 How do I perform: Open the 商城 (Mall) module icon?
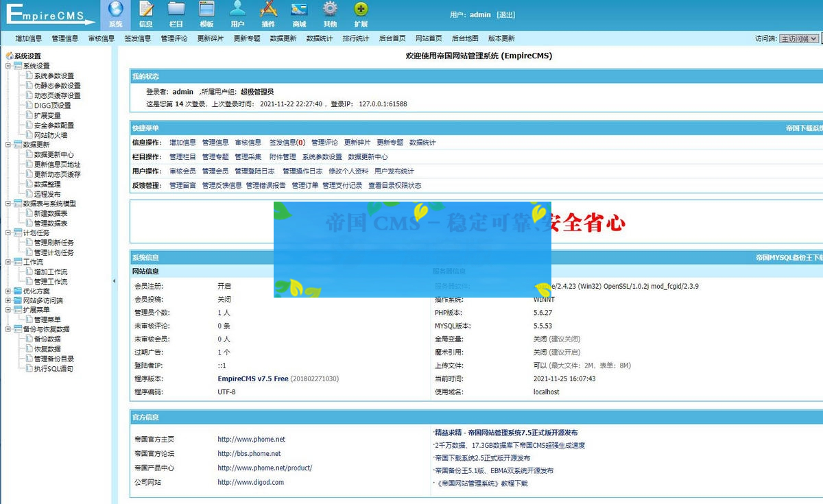pos(298,14)
